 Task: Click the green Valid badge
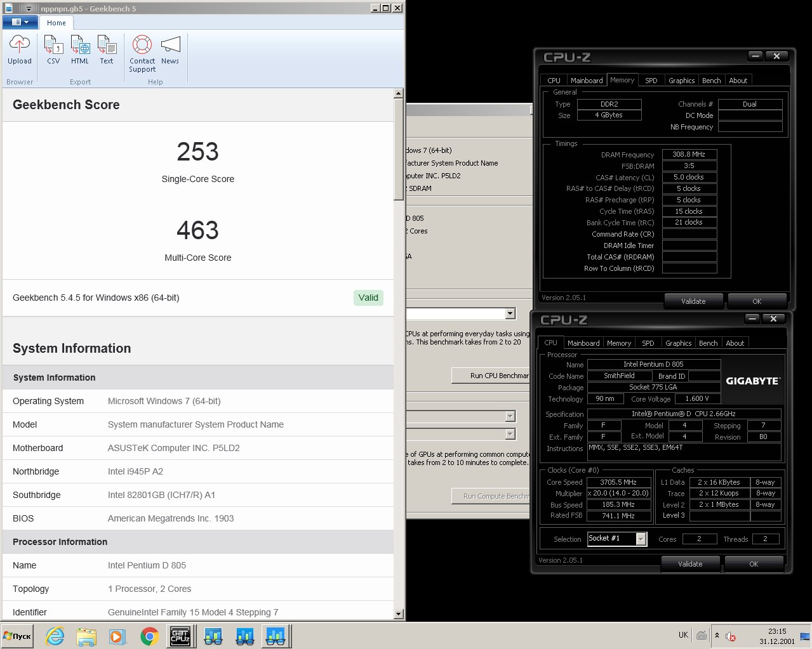point(368,298)
